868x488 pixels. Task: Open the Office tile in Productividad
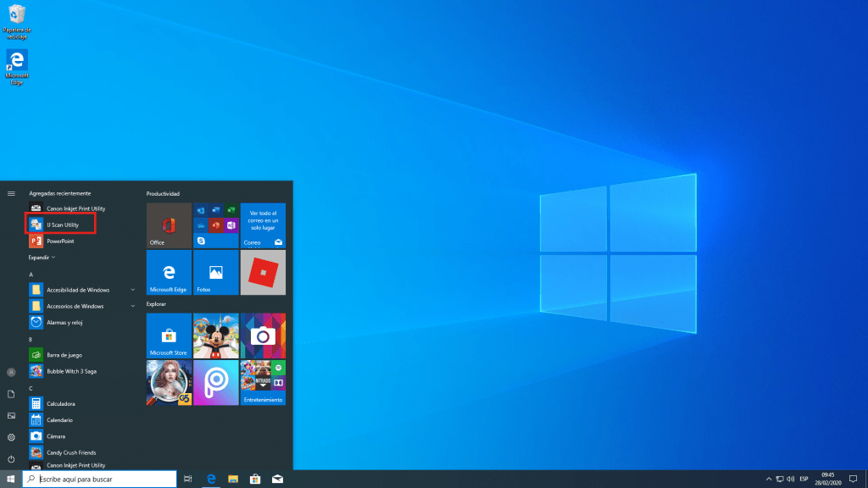(169, 225)
